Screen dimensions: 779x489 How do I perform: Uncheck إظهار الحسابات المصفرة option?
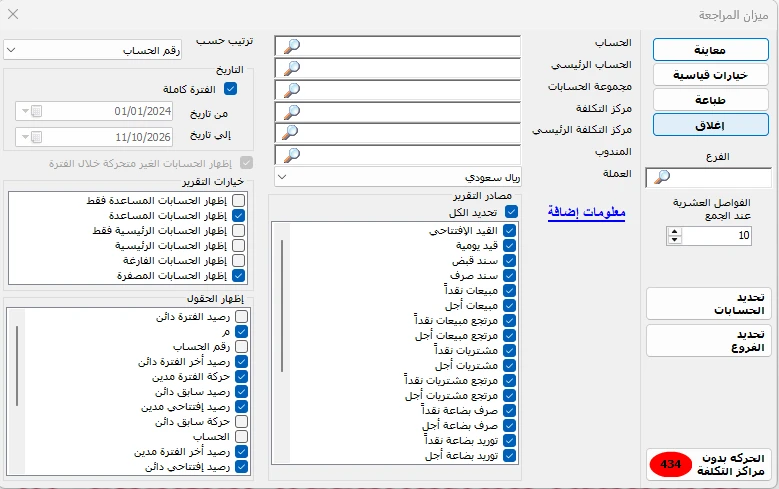238,275
